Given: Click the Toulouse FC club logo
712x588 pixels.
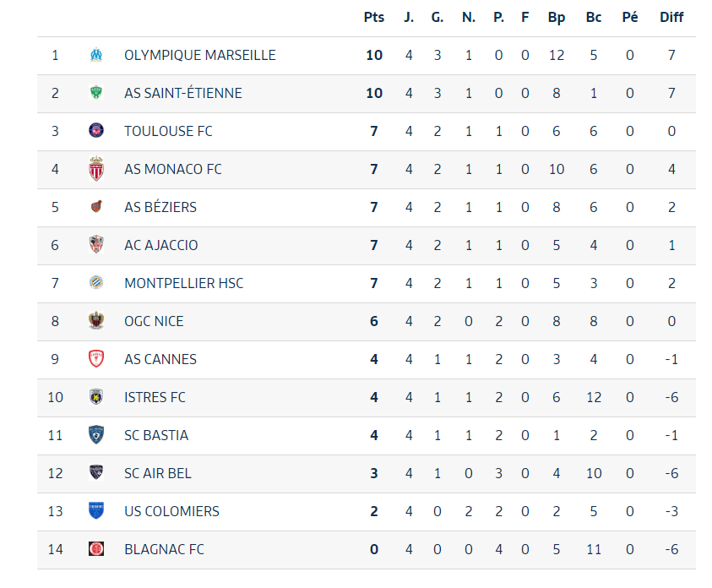Looking at the screenshot, I should point(96,131).
